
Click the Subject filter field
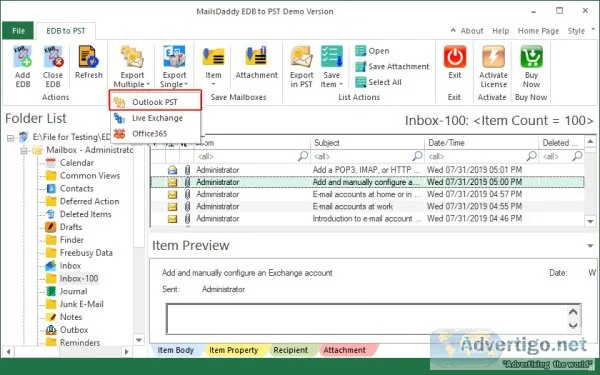pos(367,156)
